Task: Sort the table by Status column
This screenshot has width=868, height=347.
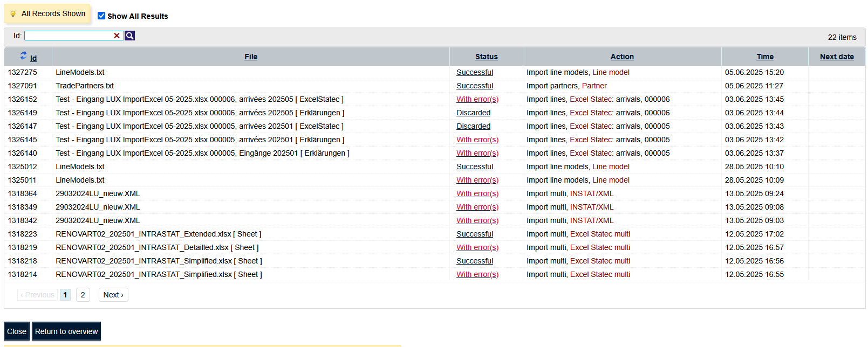Action: pyautogui.click(x=486, y=57)
